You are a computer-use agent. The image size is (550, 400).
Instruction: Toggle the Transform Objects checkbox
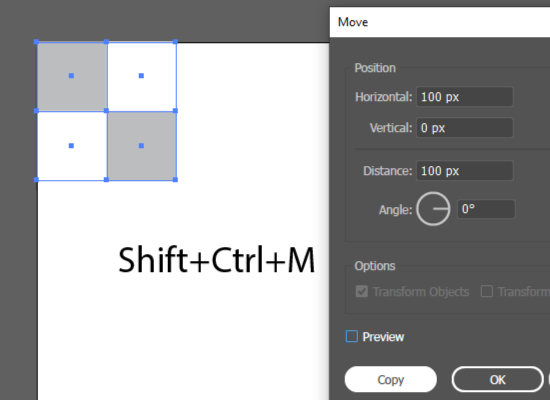[x=362, y=291]
